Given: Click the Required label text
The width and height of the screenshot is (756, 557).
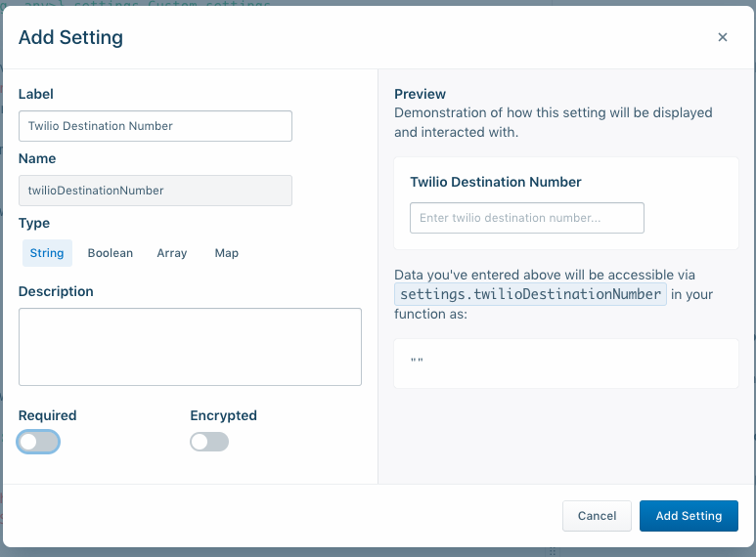Looking at the screenshot, I should (x=47, y=415).
